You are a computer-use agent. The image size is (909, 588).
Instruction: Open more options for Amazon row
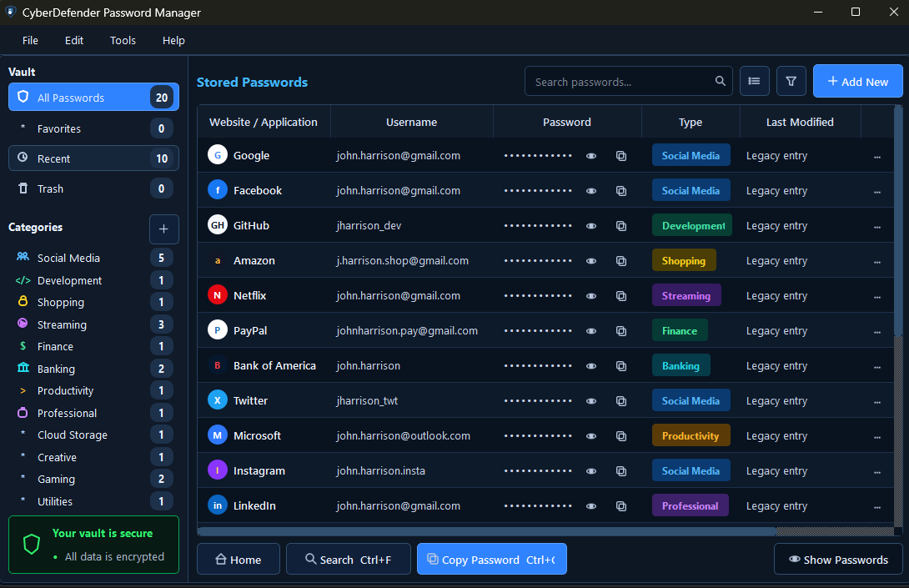[x=877, y=262]
